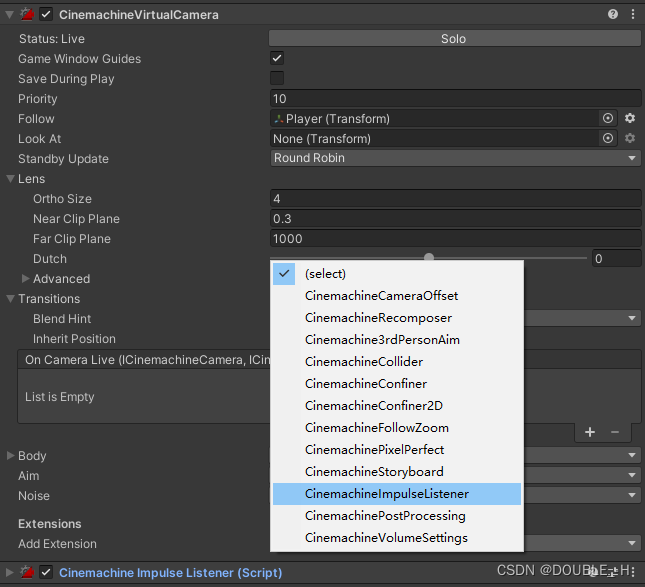645x587 pixels.
Task: Disable the CinemachineVirtualCamera component checkbox
Action: point(46,14)
